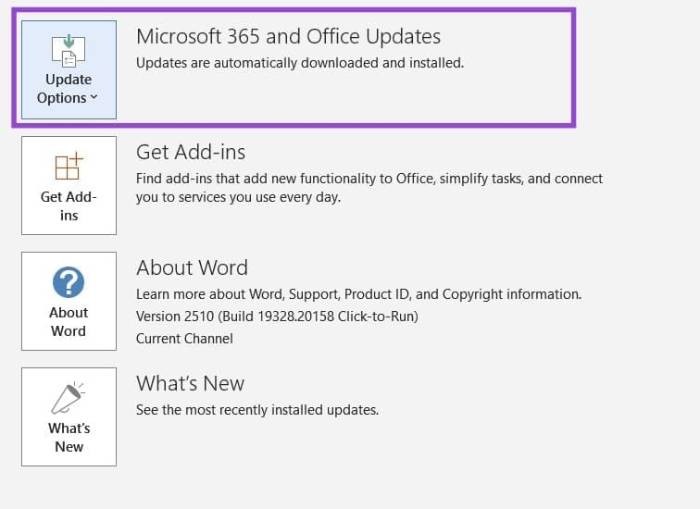Click the 'Learn more about Word, Support' line
700x509 pixels.
tap(358, 294)
